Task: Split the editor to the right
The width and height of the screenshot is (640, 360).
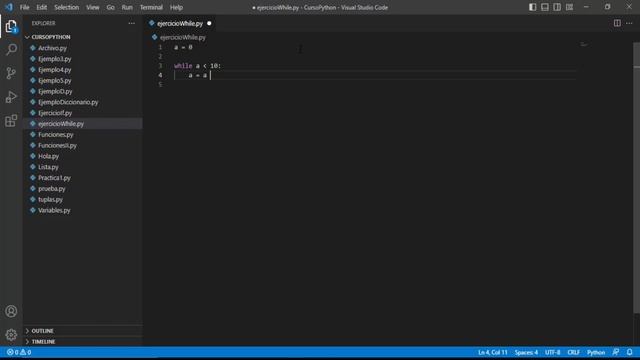Action: click(617, 23)
